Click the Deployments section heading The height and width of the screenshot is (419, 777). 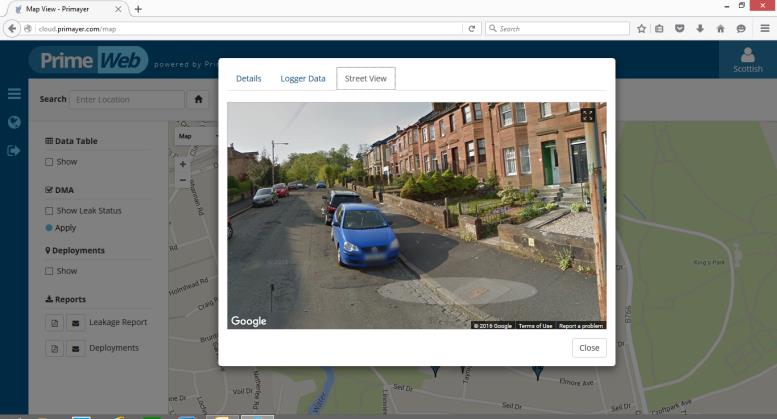(x=75, y=251)
